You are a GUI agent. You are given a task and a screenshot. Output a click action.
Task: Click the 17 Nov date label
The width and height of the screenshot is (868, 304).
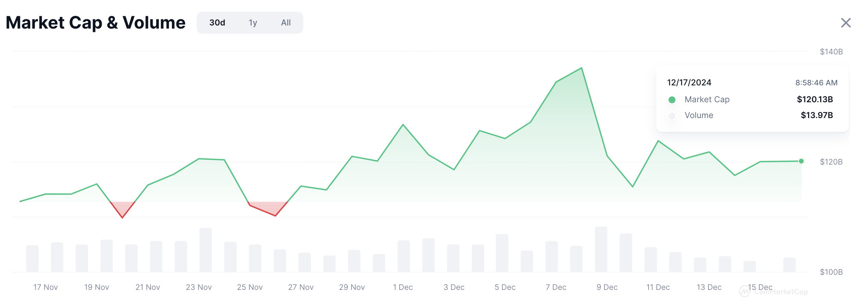[x=45, y=287]
